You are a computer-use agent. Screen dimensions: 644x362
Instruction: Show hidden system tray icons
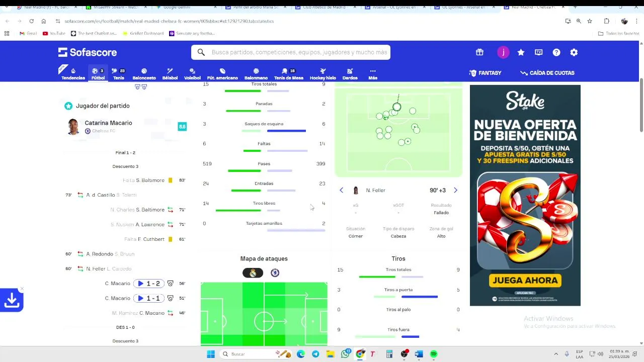[556, 354]
